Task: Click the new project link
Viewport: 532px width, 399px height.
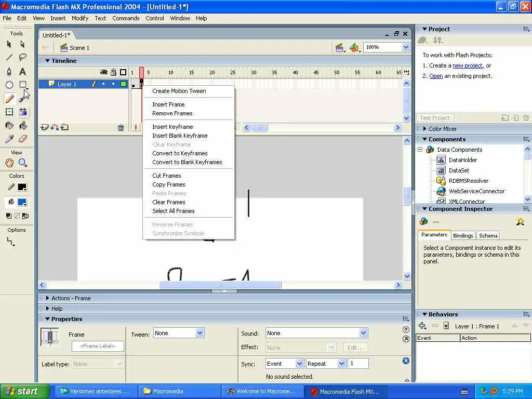Action: coord(467,65)
